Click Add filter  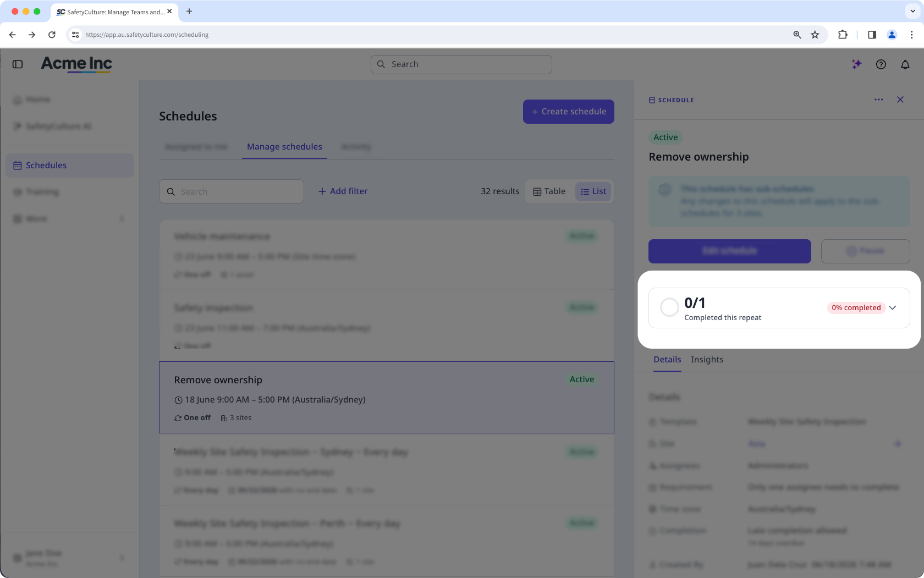(x=343, y=191)
